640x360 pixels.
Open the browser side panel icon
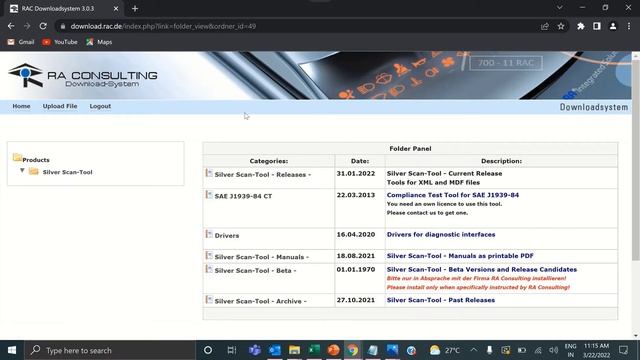coord(597,26)
